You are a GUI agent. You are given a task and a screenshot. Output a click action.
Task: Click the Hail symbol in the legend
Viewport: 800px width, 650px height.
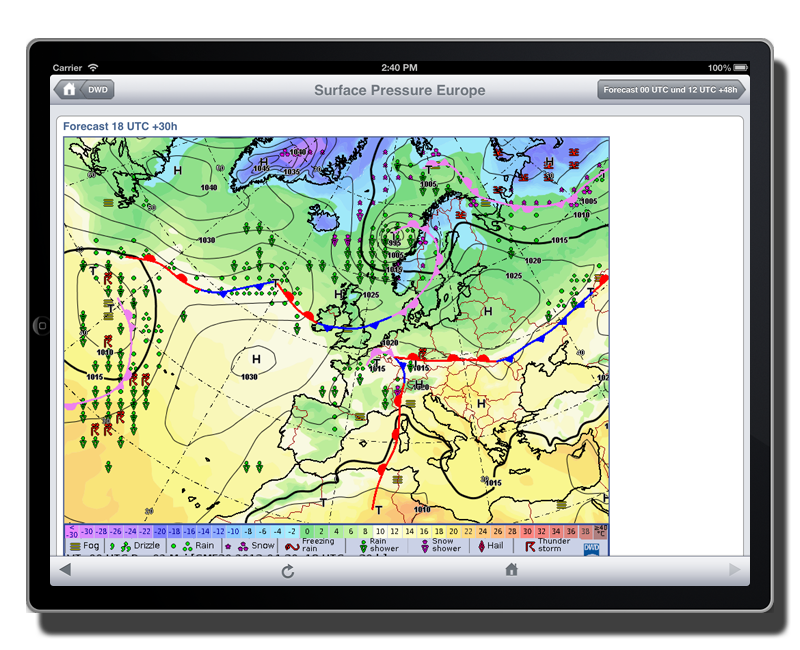(489, 546)
